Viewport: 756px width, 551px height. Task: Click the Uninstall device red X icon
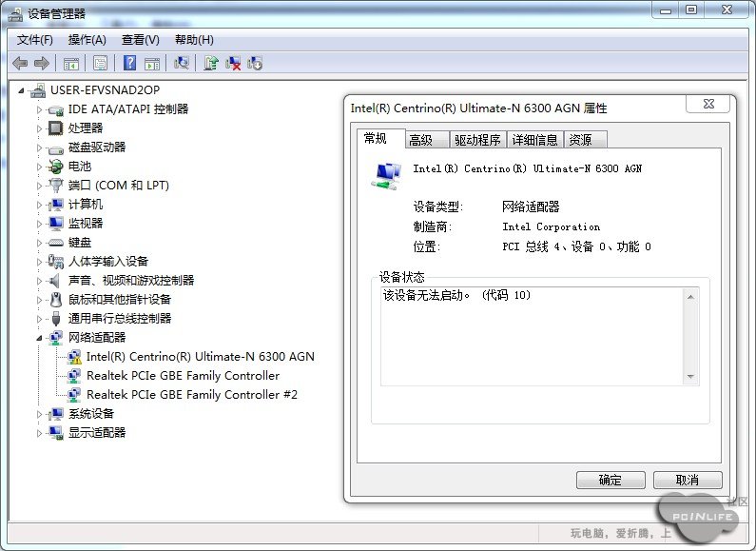(x=233, y=63)
